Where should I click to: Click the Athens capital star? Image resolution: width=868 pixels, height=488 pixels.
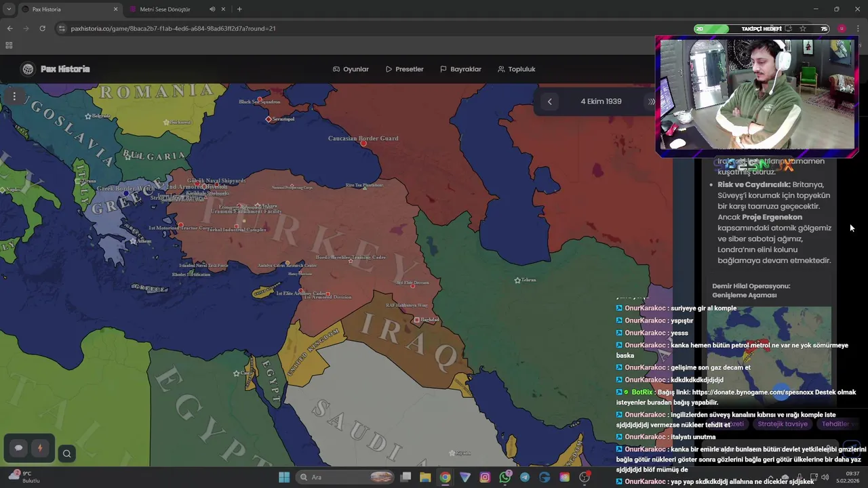pyautogui.click(x=132, y=241)
